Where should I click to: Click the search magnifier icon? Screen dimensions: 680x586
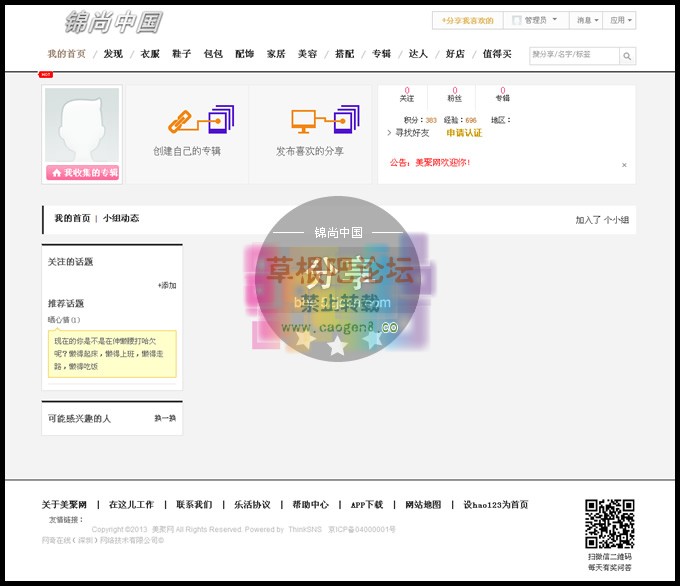click(627, 56)
